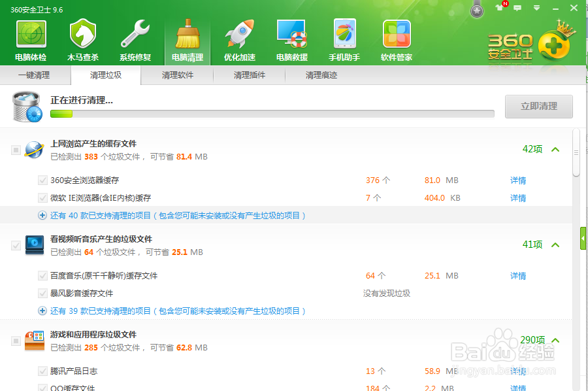This screenshot has height=391, width=588.
Task: Open 详情 for 腾讯产品日志
Action: [x=518, y=371]
